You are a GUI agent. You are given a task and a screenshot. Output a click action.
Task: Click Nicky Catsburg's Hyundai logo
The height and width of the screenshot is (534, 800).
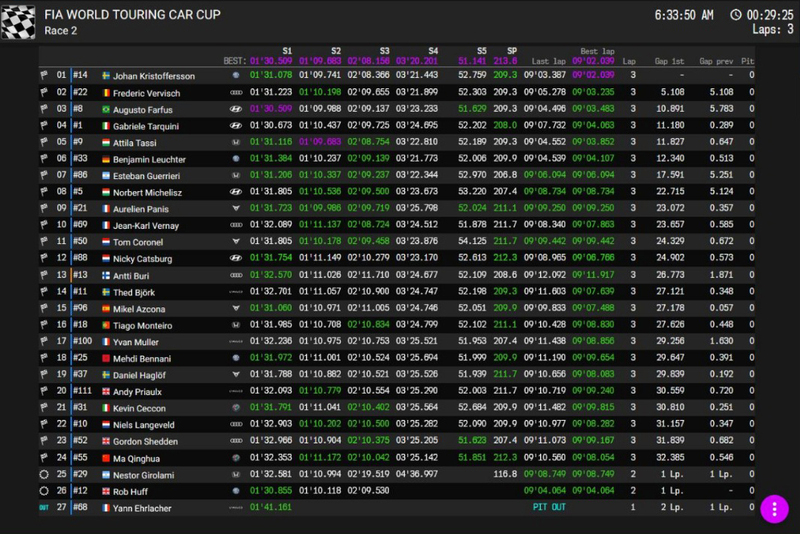point(236,258)
